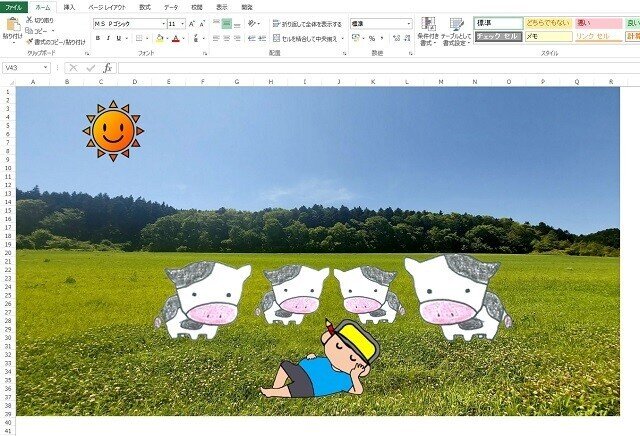The image size is (640, 436).
Task: Click the formula bar cancel X icon
Action: (x=73, y=68)
